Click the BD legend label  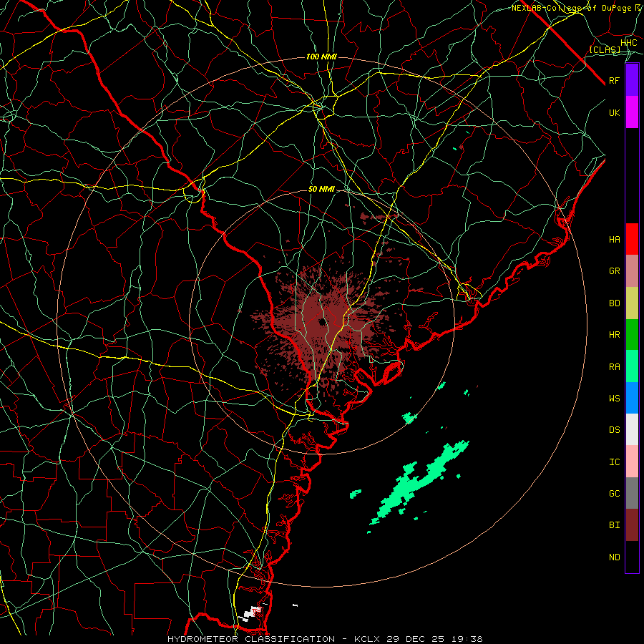coord(614,303)
